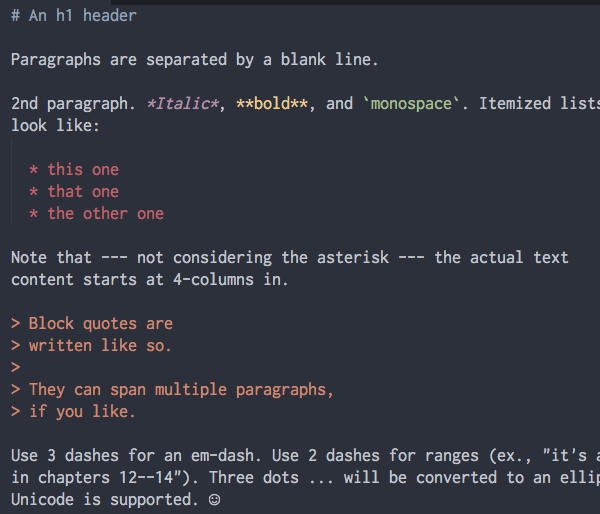Click 'They can span multiple paragraphs' line
The width and height of the screenshot is (600, 514).
(181, 389)
